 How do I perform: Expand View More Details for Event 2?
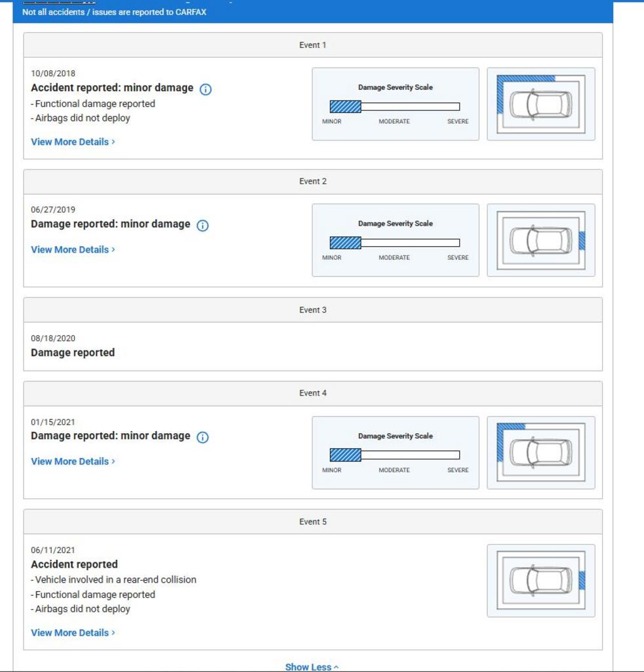pyautogui.click(x=73, y=249)
